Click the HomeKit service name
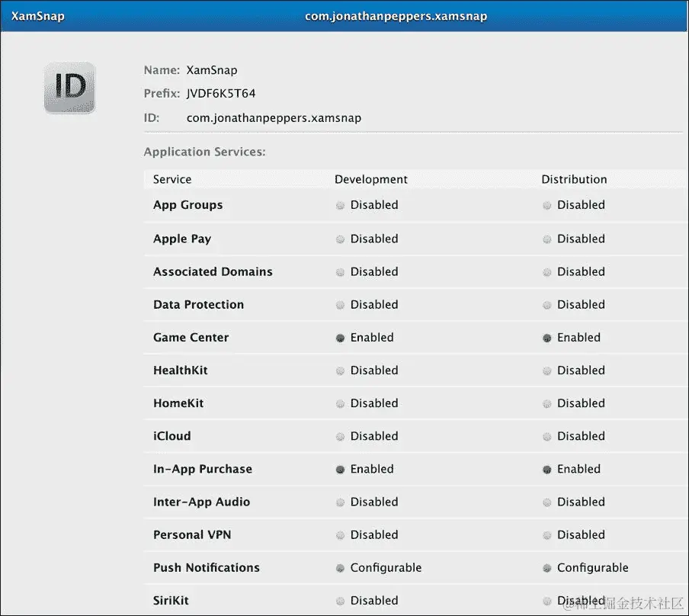Image resolution: width=689 pixels, height=616 pixels. click(178, 403)
